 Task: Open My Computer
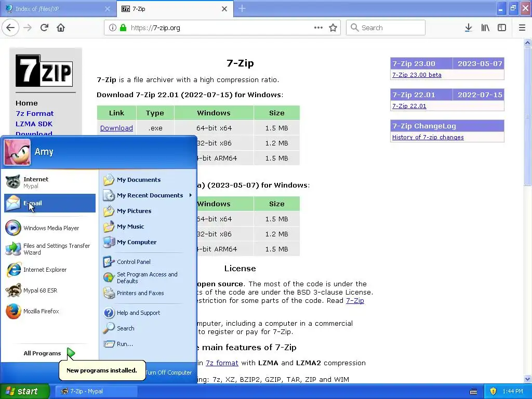(x=148, y=242)
